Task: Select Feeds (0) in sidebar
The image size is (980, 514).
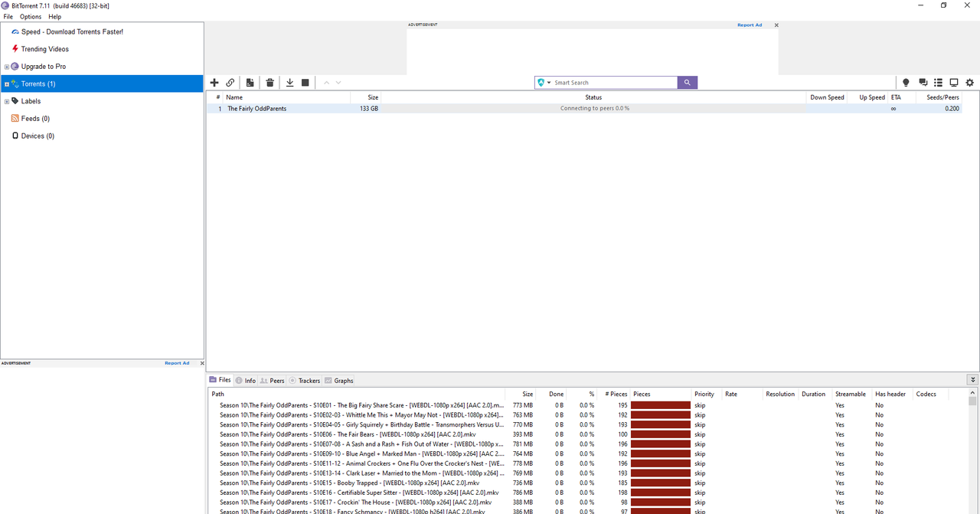Action: click(x=35, y=119)
